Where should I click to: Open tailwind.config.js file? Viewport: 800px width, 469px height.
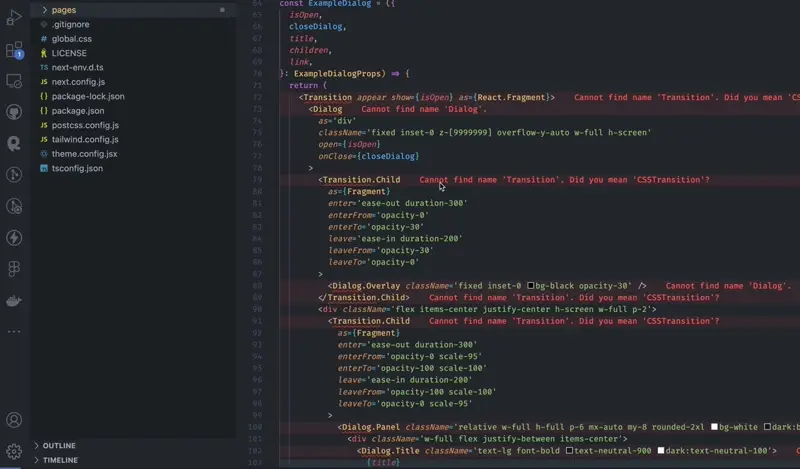[85, 139]
